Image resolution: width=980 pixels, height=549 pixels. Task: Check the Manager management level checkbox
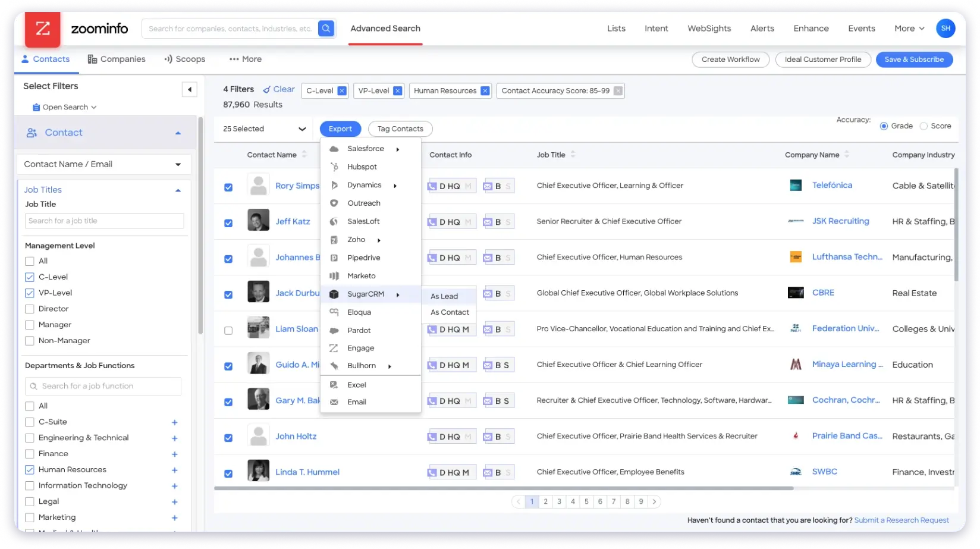(30, 325)
